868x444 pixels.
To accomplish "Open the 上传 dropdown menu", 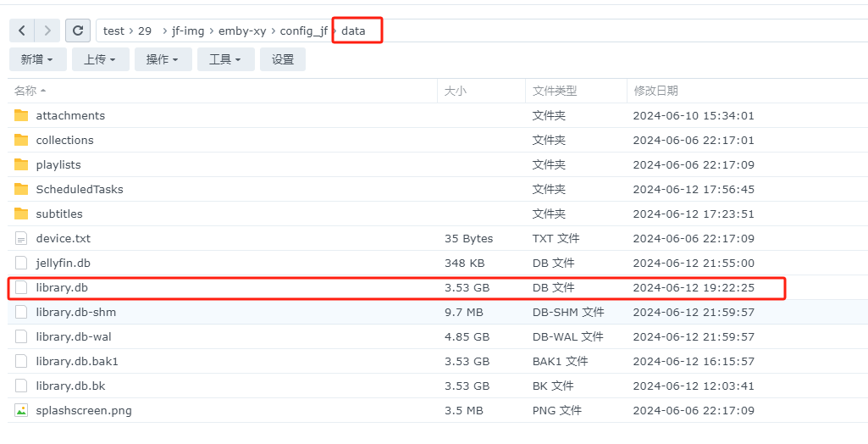I will tap(100, 59).
